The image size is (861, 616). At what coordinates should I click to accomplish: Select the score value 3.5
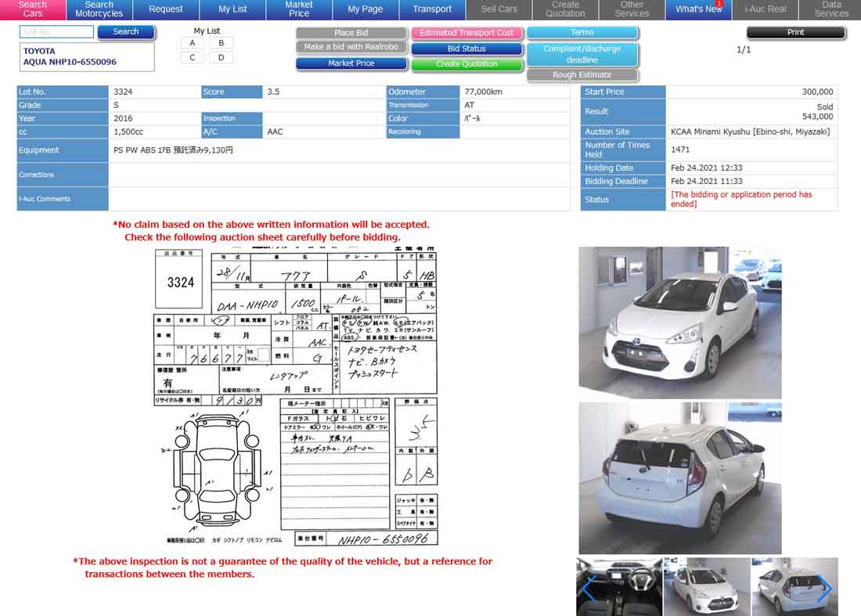[x=273, y=92]
